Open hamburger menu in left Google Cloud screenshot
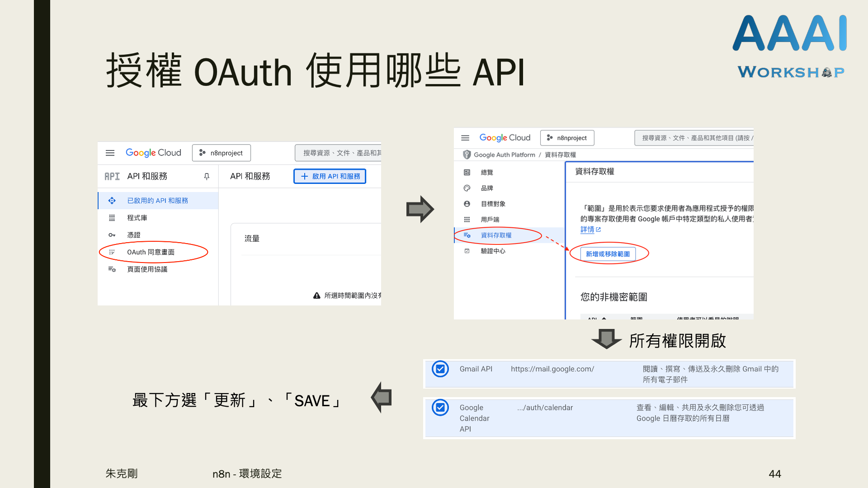 [x=110, y=153]
